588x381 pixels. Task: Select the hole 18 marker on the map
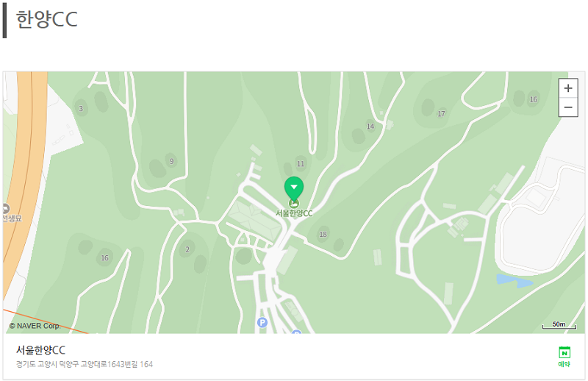pos(323,234)
